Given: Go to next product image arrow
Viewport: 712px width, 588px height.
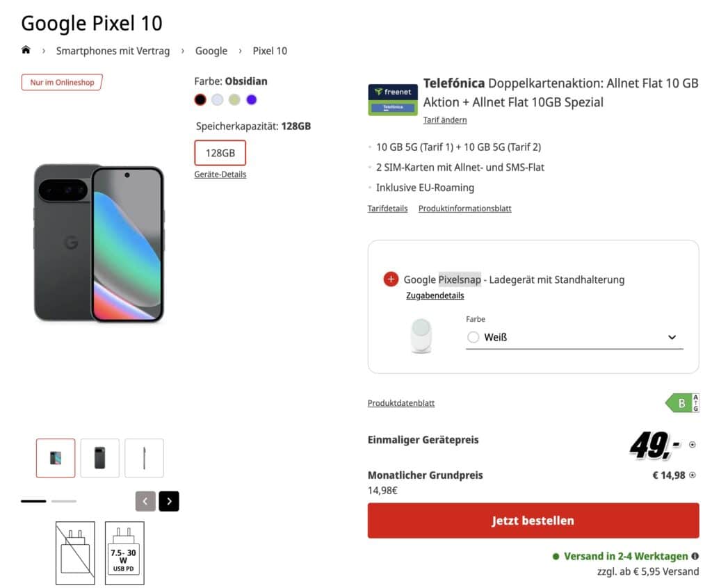Looking at the screenshot, I should point(169,501).
